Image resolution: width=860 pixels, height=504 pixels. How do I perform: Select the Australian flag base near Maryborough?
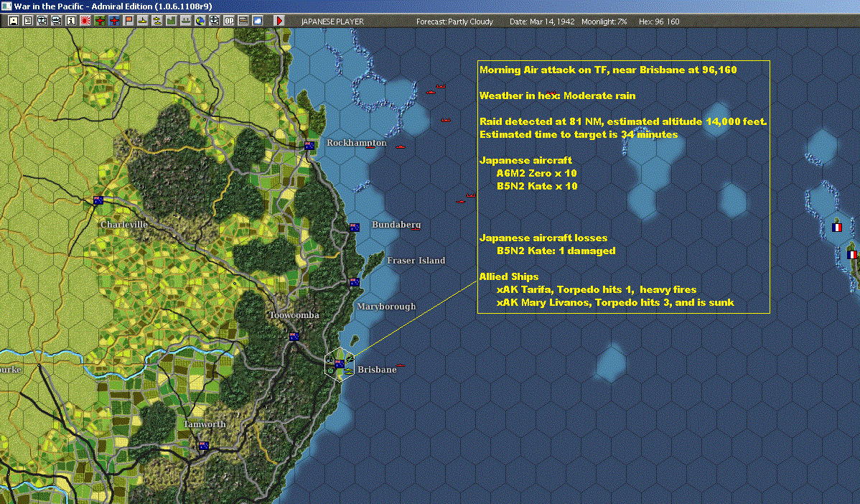[355, 282]
